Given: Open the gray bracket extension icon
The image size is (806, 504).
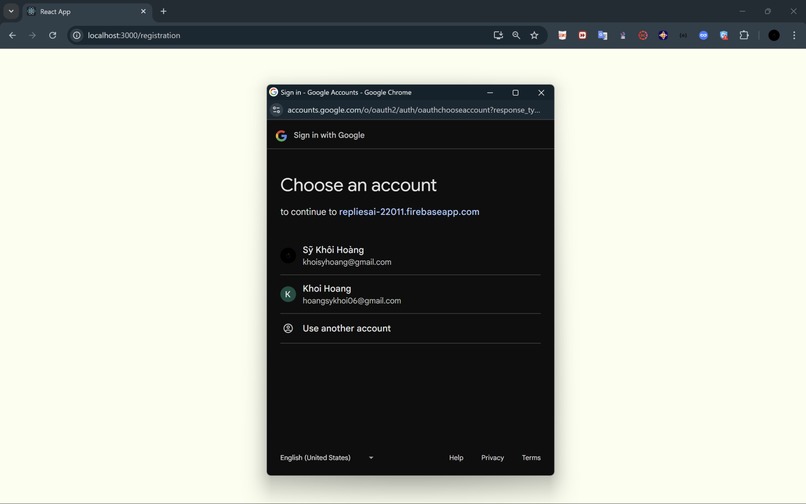Looking at the screenshot, I should click(683, 35).
